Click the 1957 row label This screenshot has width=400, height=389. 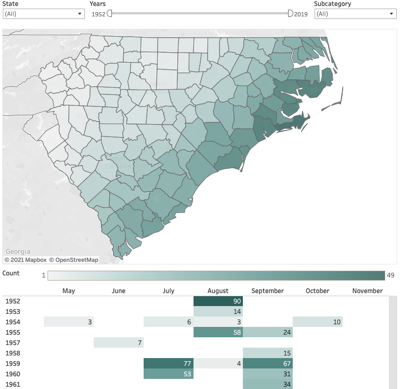click(x=13, y=343)
